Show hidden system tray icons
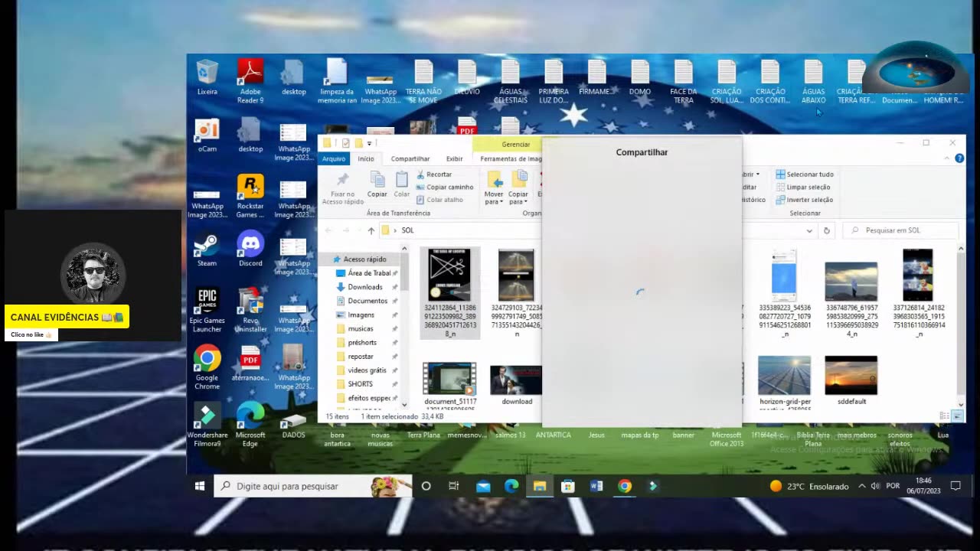Viewport: 980px width, 551px height. [862, 486]
